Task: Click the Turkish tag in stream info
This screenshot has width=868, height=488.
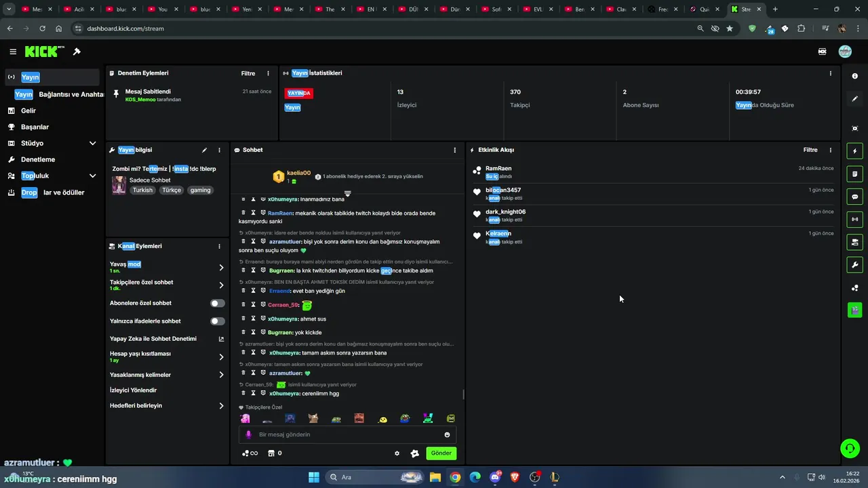Action: pos(142,190)
